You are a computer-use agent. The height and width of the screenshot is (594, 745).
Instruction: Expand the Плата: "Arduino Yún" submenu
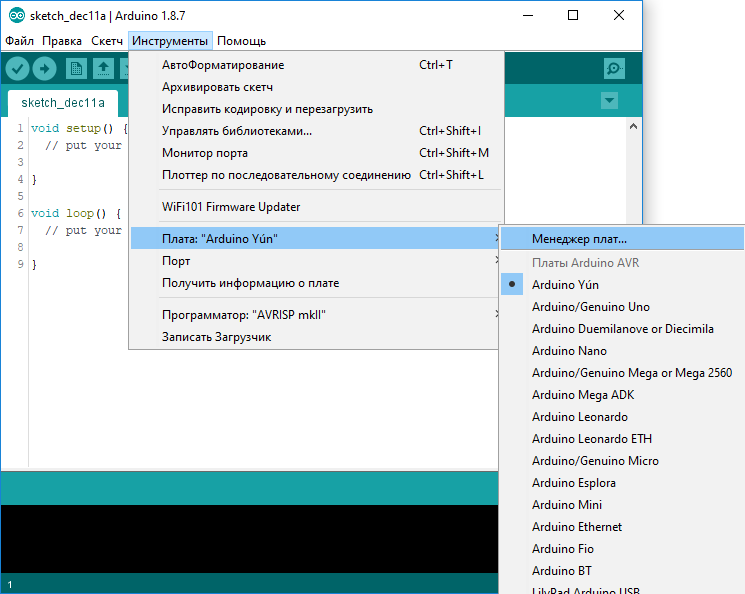coord(315,238)
